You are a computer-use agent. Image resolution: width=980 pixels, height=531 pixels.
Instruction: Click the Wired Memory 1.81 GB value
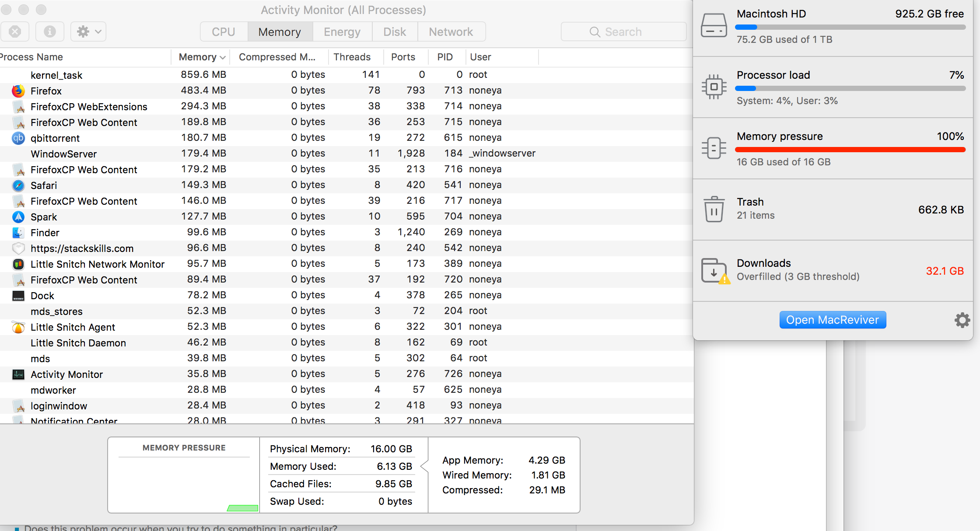pyautogui.click(x=548, y=475)
